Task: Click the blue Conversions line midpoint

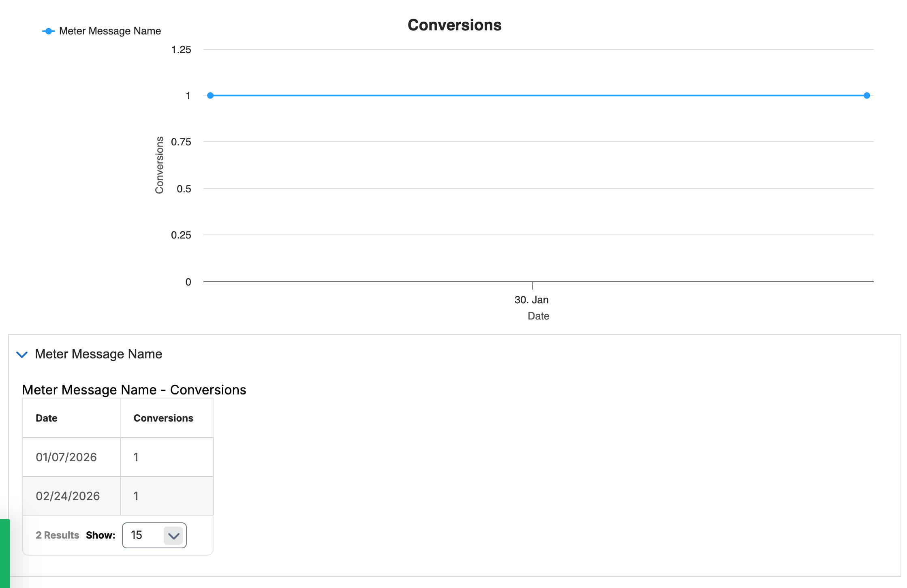Action: (539, 96)
